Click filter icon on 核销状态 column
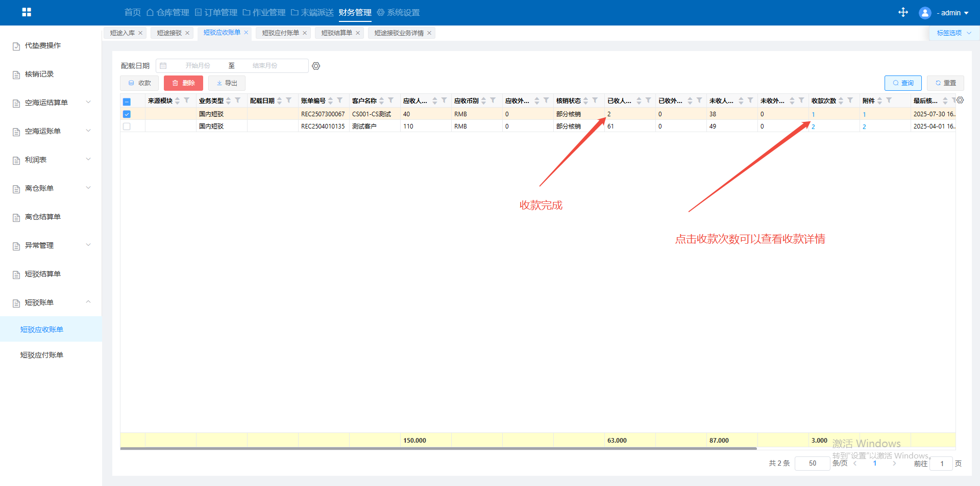 (595, 100)
